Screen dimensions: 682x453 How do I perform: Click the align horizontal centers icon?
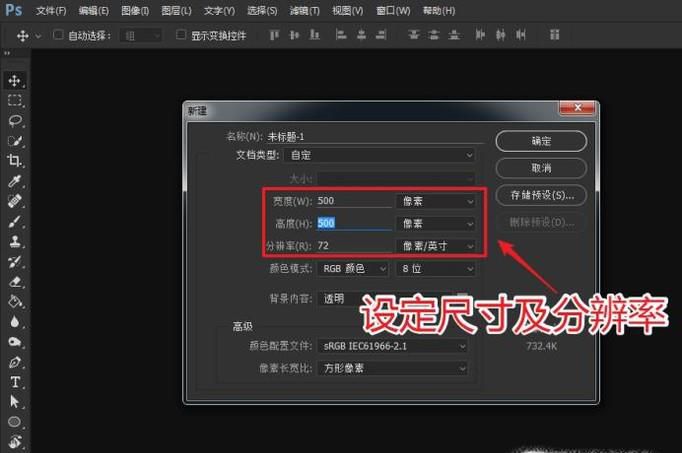tap(361, 35)
